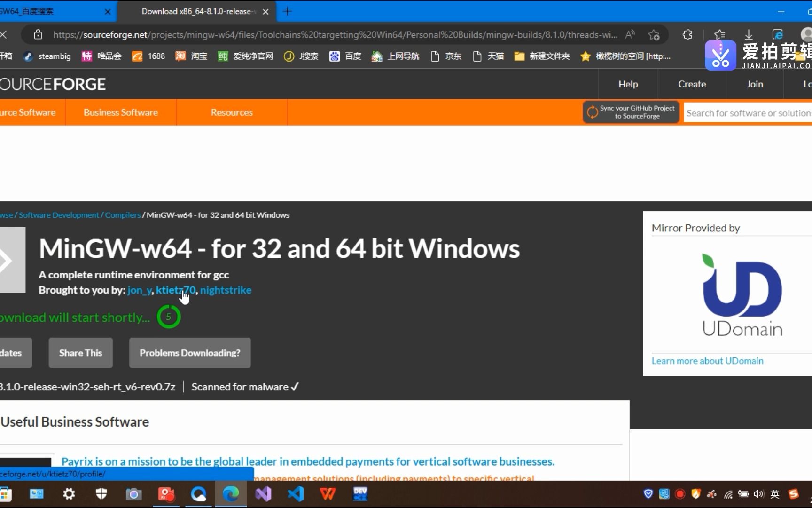Add this page to favorites star icon
The height and width of the screenshot is (508, 812).
654,34
